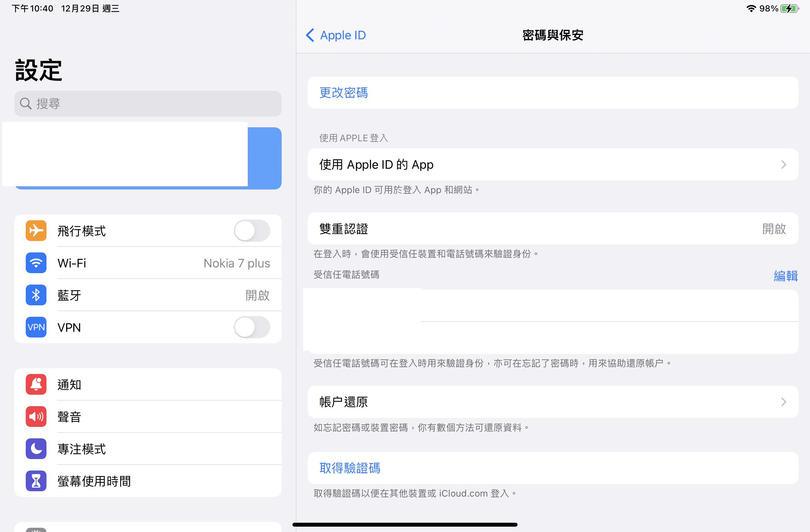The image size is (810, 532).
Task: Open 帳户還原 account recovery
Action: [x=553, y=402]
